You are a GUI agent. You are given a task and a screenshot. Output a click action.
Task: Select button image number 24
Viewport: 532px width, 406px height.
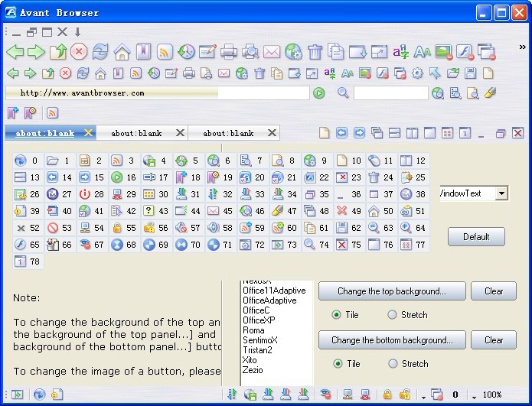pyautogui.click(x=381, y=177)
